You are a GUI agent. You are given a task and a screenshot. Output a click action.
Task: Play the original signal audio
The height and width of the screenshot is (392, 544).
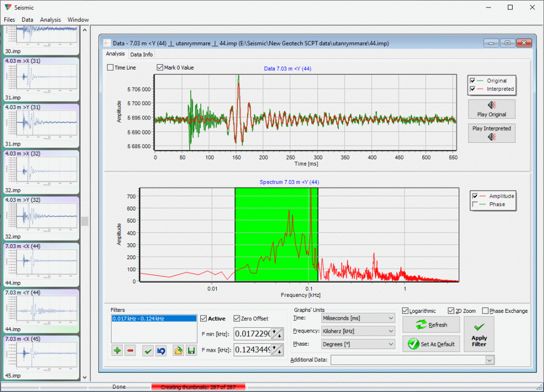point(491,109)
